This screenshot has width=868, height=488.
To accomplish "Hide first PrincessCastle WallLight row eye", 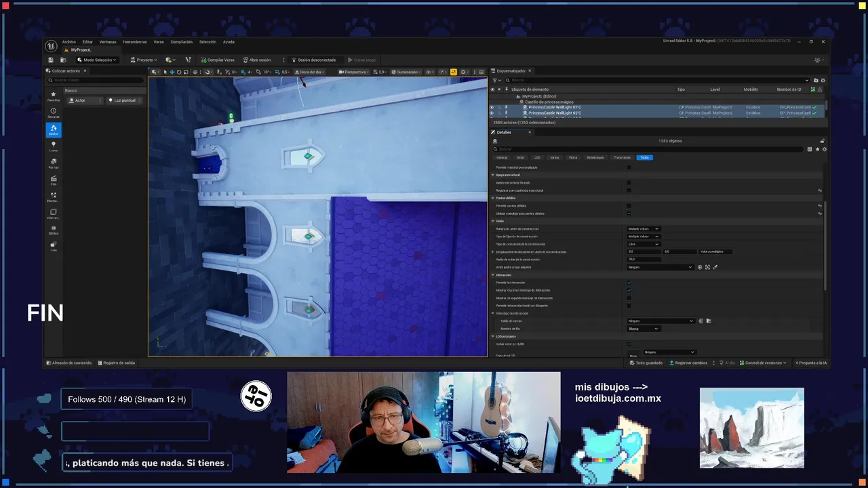I will (x=492, y=107).
